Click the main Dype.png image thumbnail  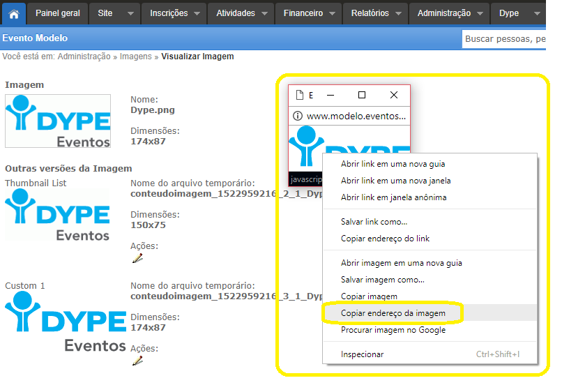(x=58, y=121)
